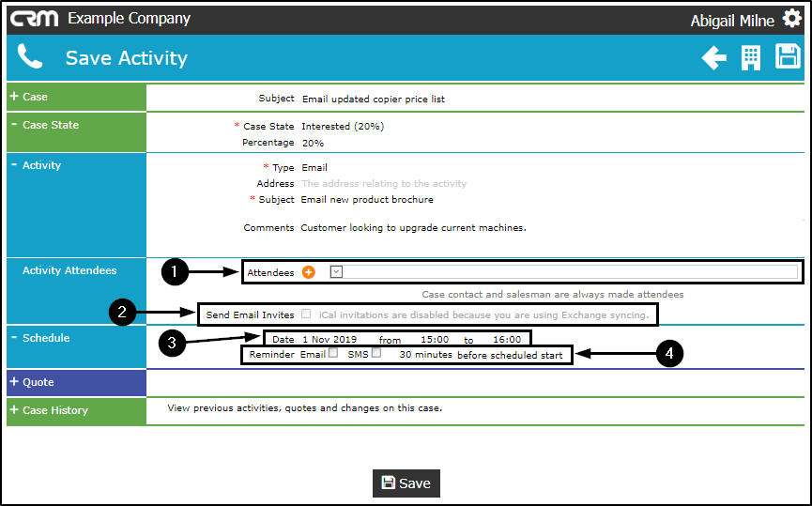Click subject Email new product brochure
This screenshot has height=506, width=812.
367,199
